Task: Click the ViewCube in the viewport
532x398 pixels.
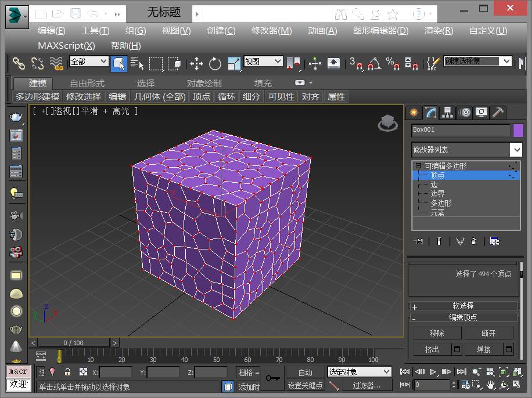Action: (x=388, y=123)
